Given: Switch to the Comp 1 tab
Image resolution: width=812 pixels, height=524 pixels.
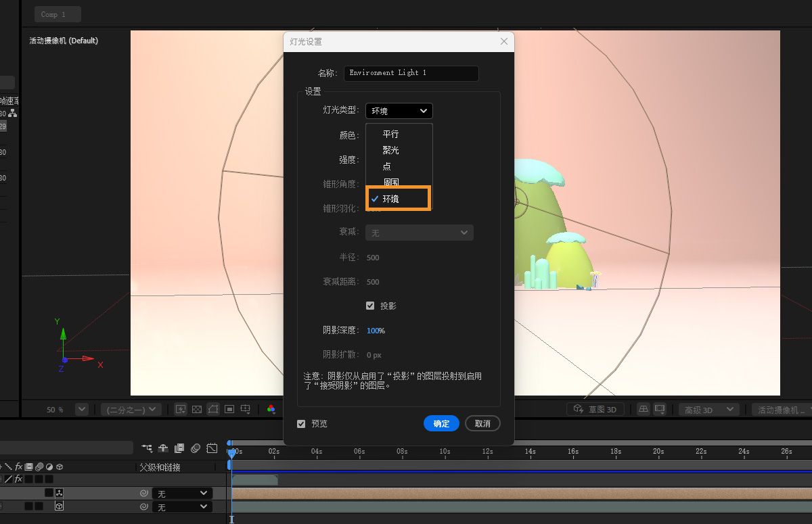Looking at the screenshot, I should [58, 14].
